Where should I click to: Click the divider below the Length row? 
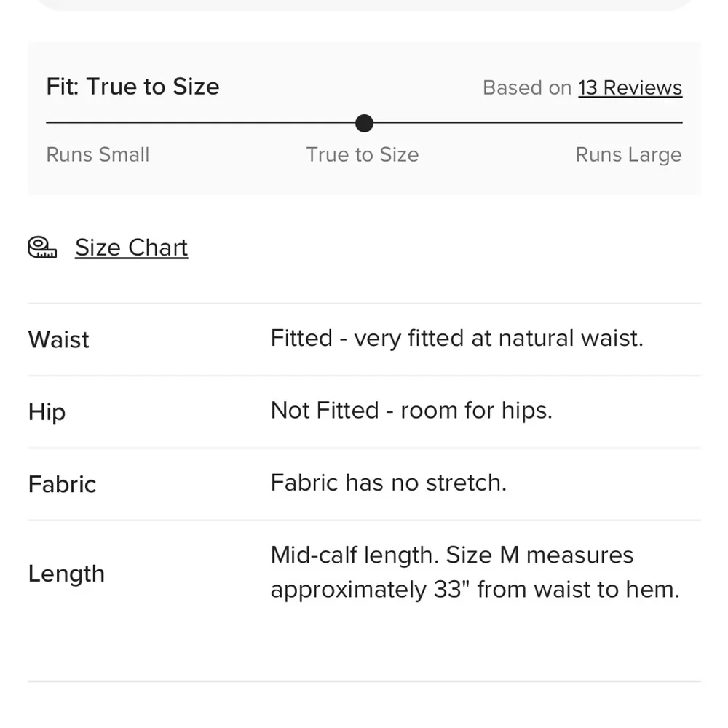tap(364, 682)
